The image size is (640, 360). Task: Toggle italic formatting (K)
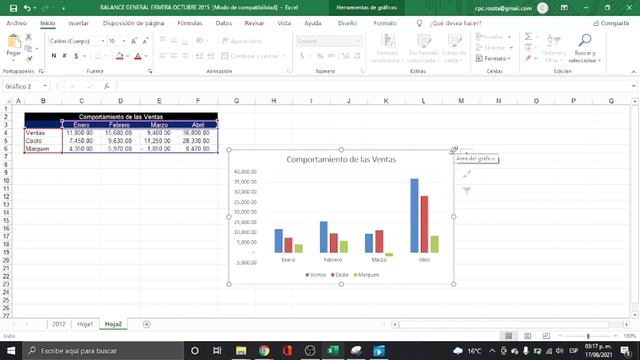(x=64, y=56)
